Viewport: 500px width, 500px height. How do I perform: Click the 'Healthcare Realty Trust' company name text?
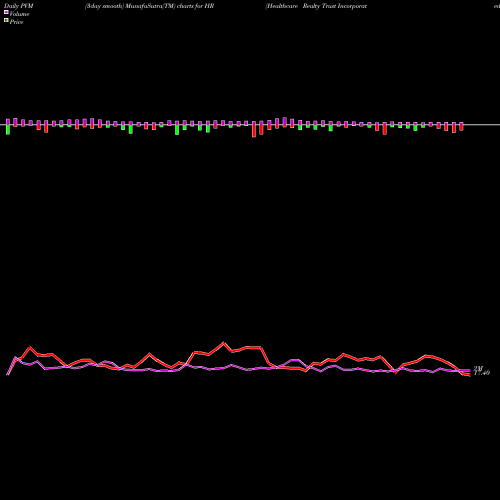click(x=301, y=6)
